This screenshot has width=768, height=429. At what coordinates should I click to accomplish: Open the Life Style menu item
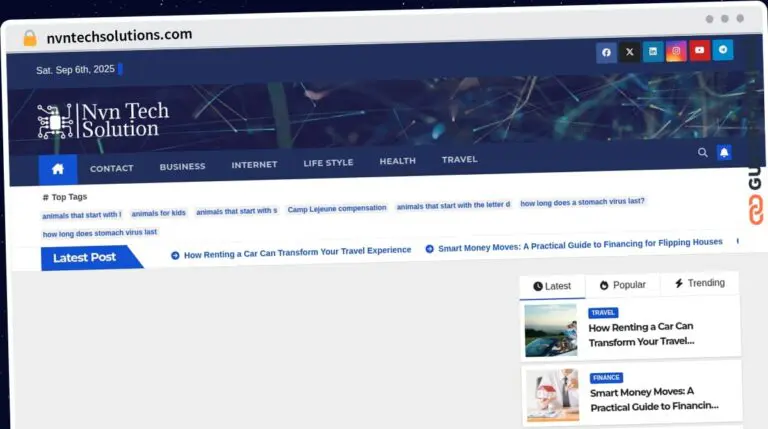point(328,162)
